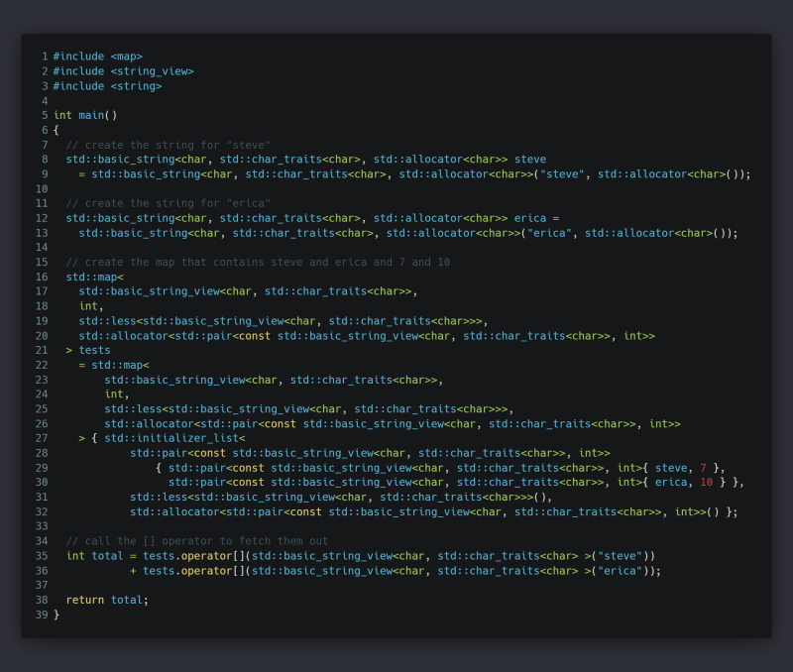Click the opening brace on line 6
This screenshot has height=672, width=793.
pyautogui.click(x=57, y=131)
